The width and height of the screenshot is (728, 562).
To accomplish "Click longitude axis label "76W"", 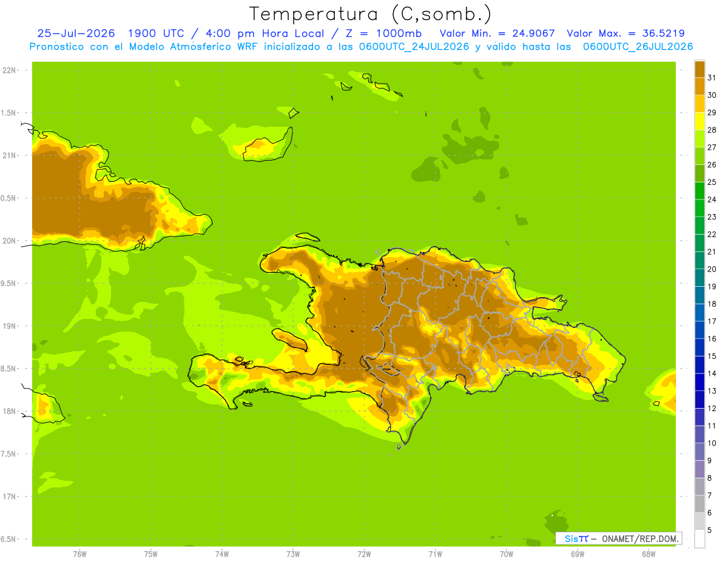I will [79, 554].
